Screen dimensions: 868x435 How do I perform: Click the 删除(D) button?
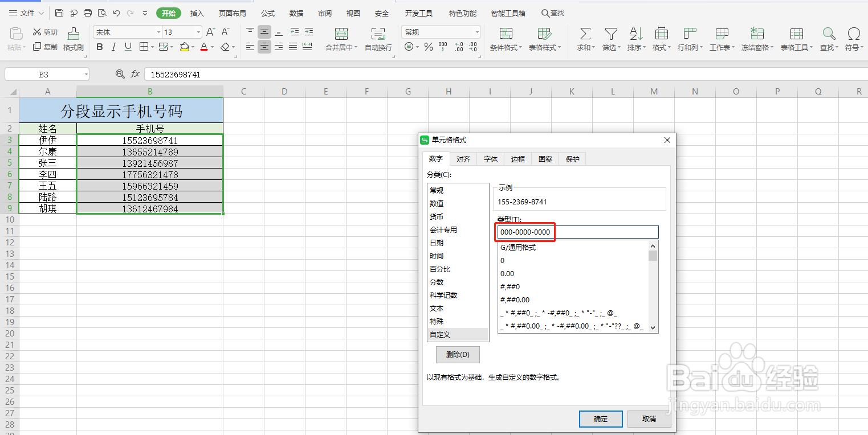[457, 354]
